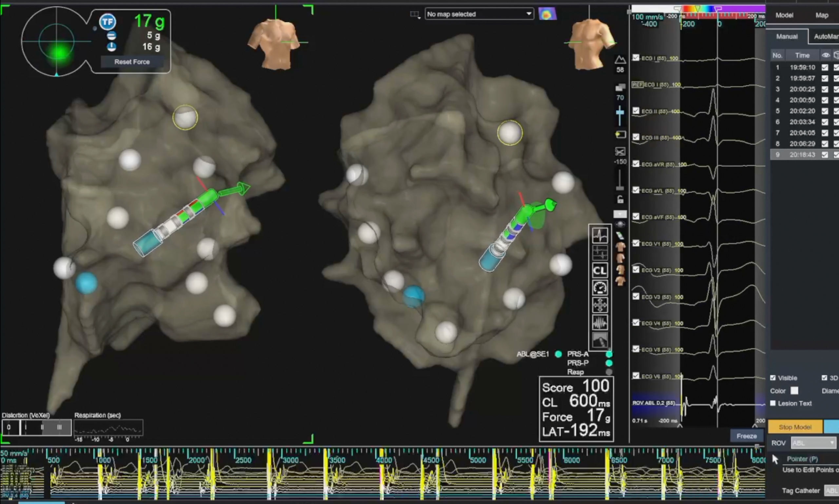839x504 pixels.
Task: Click the four-way move arrows icon
Action: [599, 305]
